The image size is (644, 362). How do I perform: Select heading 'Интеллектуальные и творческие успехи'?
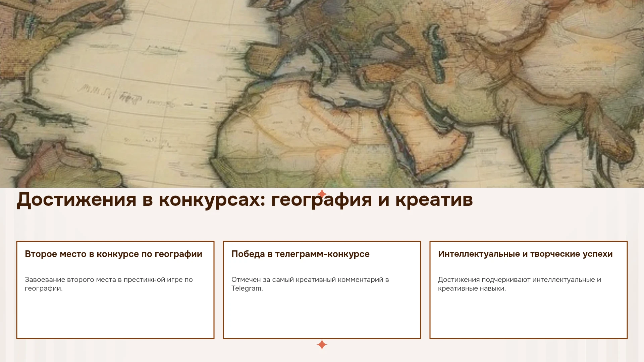pos(525,254)
